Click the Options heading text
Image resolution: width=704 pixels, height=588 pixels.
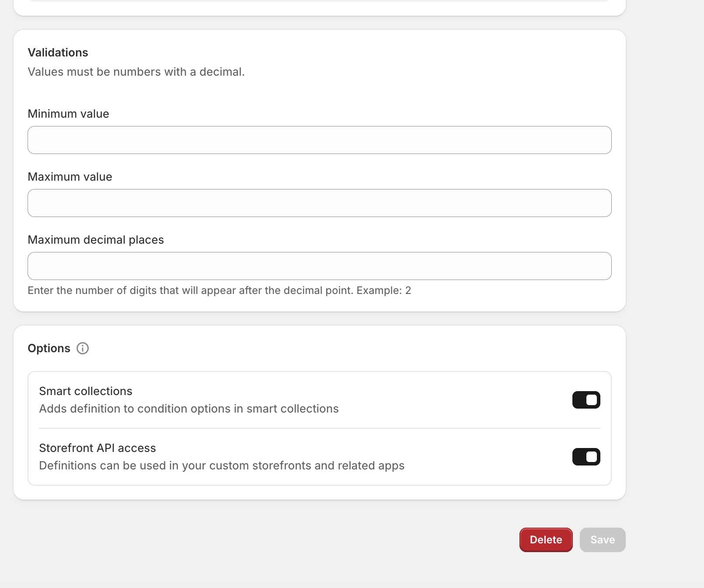tap(49, 348)
